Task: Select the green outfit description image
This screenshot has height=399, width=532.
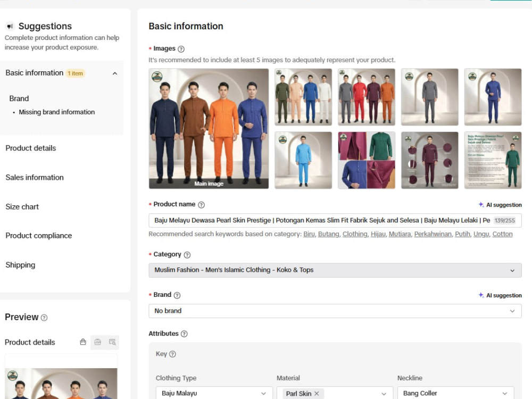Action: click(493, 160)
